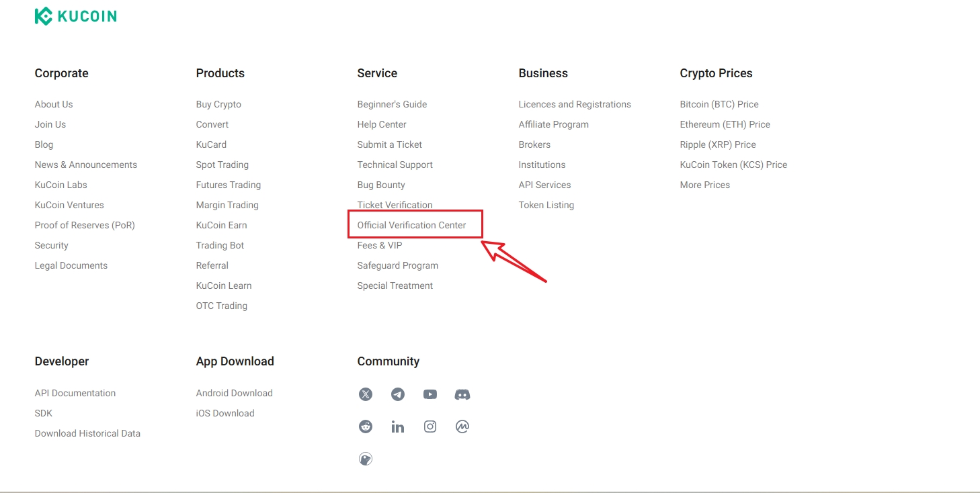Screen dimensions: 980x493
Task: Click the KuCoin logo at top
Action: [x=76, y=16]
